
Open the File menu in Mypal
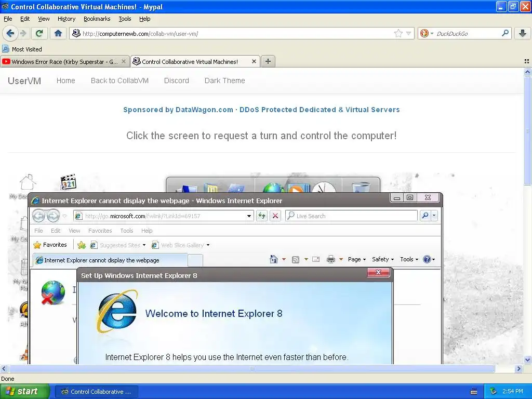tap(8, 19)
